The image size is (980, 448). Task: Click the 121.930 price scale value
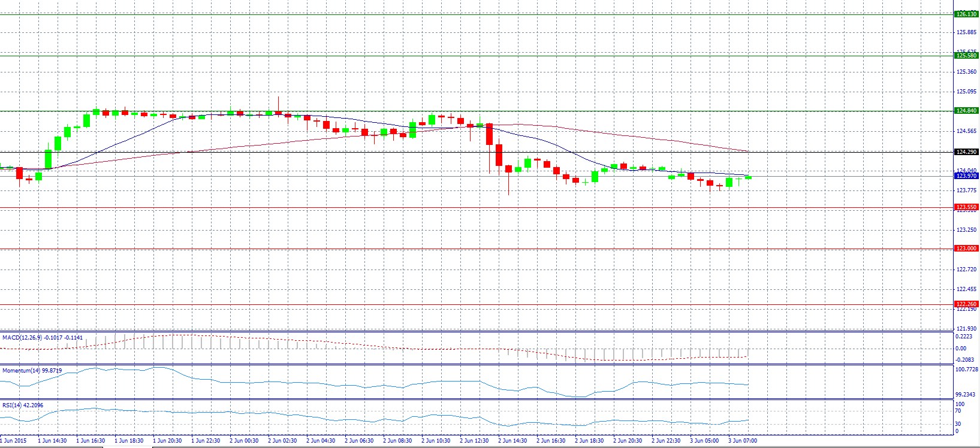[966, 329]
